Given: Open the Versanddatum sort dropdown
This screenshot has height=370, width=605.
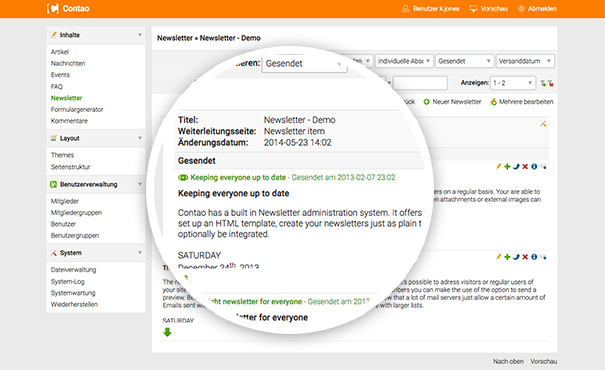Looking at the screenshot, I should click(525, 61).
